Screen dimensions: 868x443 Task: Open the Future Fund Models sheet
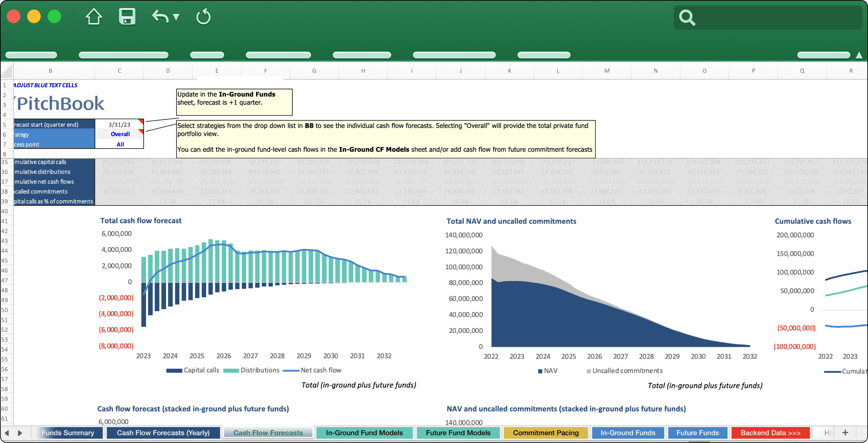(x=458, y=433)
